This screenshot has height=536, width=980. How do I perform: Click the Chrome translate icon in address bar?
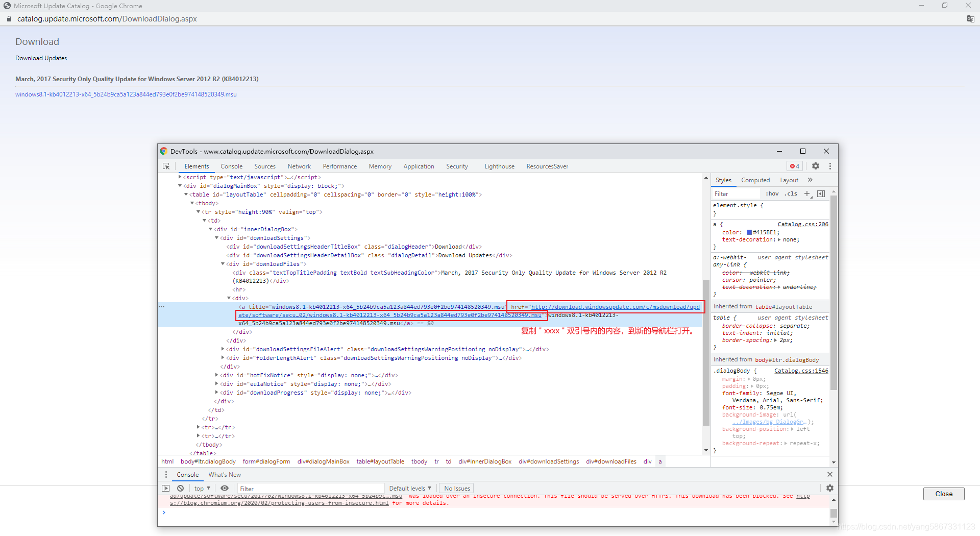tap(970, 19)
